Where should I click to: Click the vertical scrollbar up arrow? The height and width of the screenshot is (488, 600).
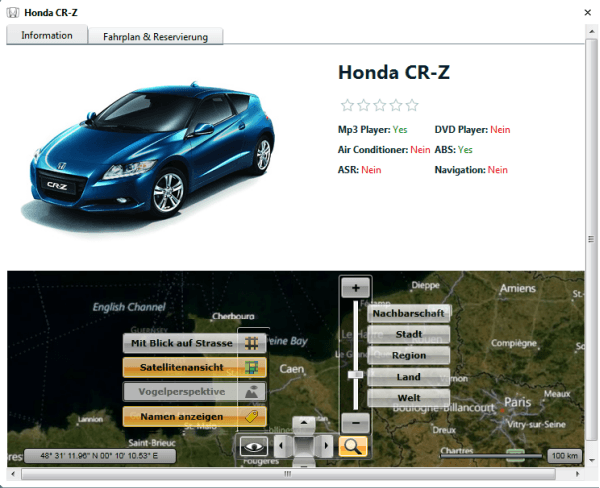pos(592,32)
